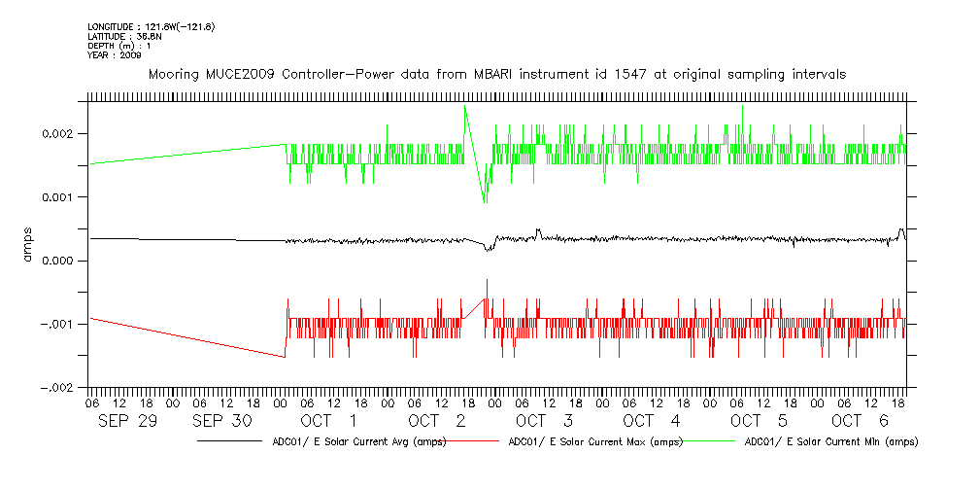The height and width of the screenshot is (490, 980).
Task: Click the OCT 3 date label
Action: coord(544,421)
